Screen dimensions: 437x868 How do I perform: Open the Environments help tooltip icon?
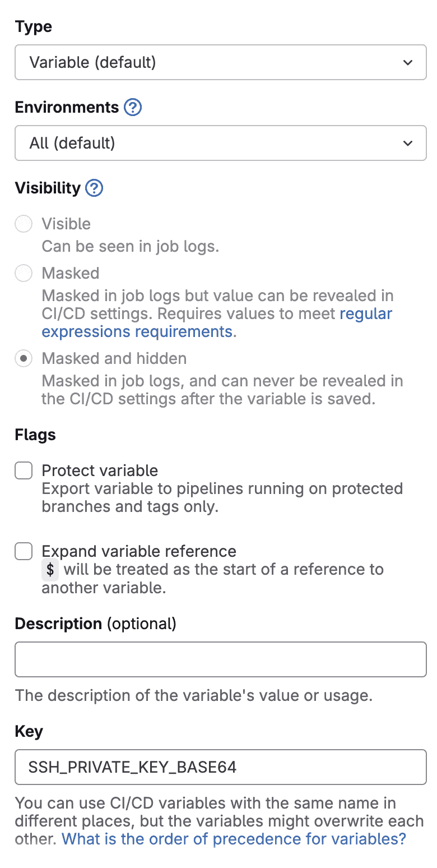(x=133, y=107)
